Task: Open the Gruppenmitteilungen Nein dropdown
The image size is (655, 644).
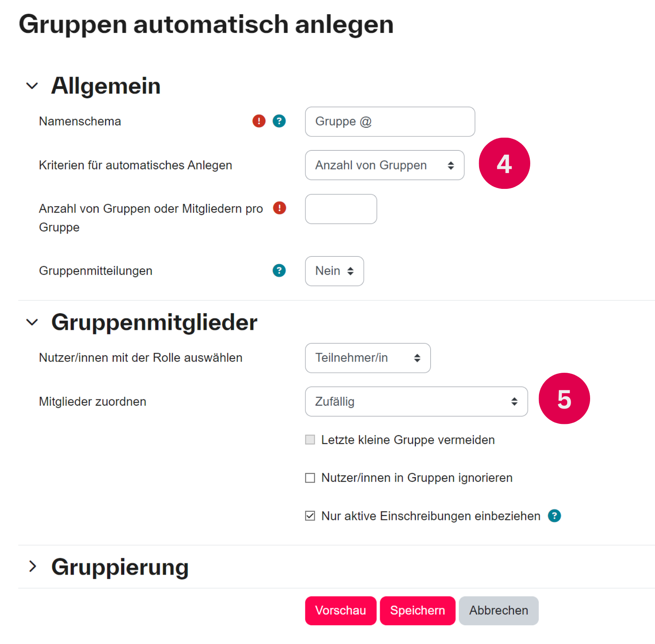Action: 334,271
